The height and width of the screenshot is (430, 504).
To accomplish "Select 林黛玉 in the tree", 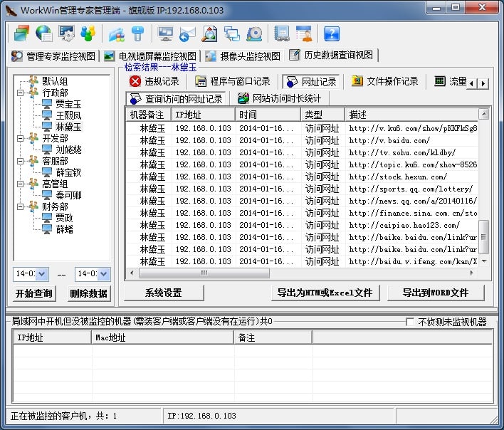I will click(68, 127).
